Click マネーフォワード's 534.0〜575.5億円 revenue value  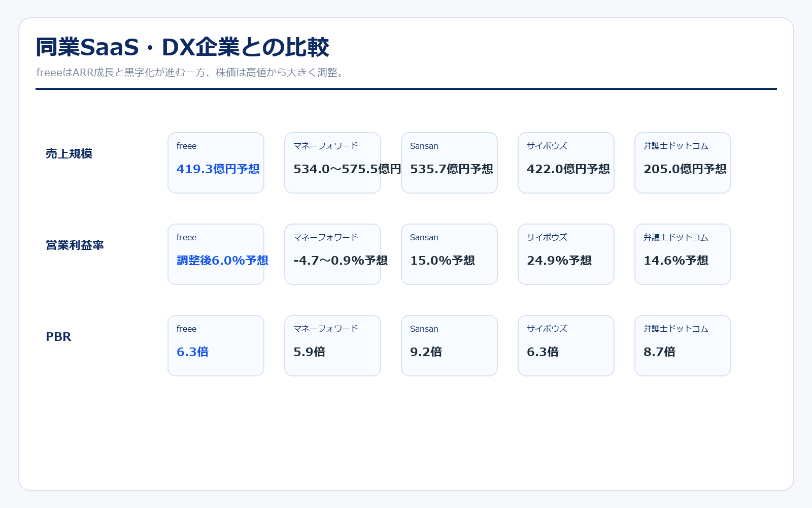(x=347, y=169)
